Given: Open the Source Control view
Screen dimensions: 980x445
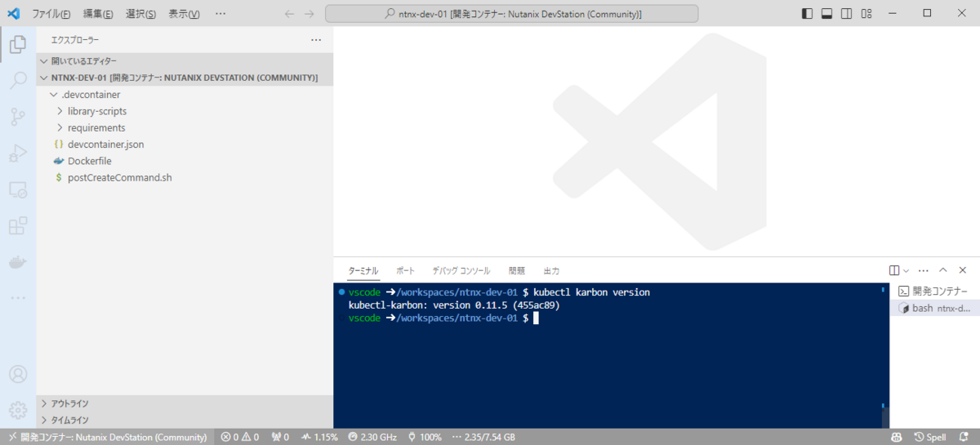Looking at the screenshot, I should pos(17,117).
